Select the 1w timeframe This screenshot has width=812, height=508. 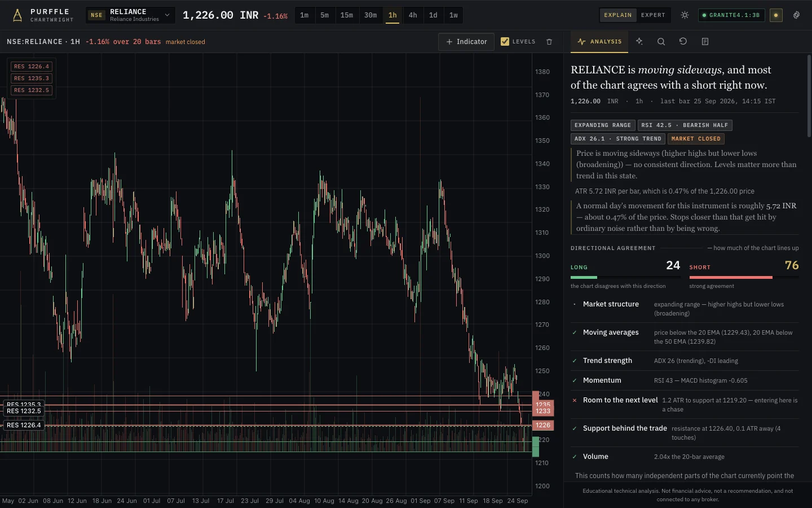pos(453,15)
